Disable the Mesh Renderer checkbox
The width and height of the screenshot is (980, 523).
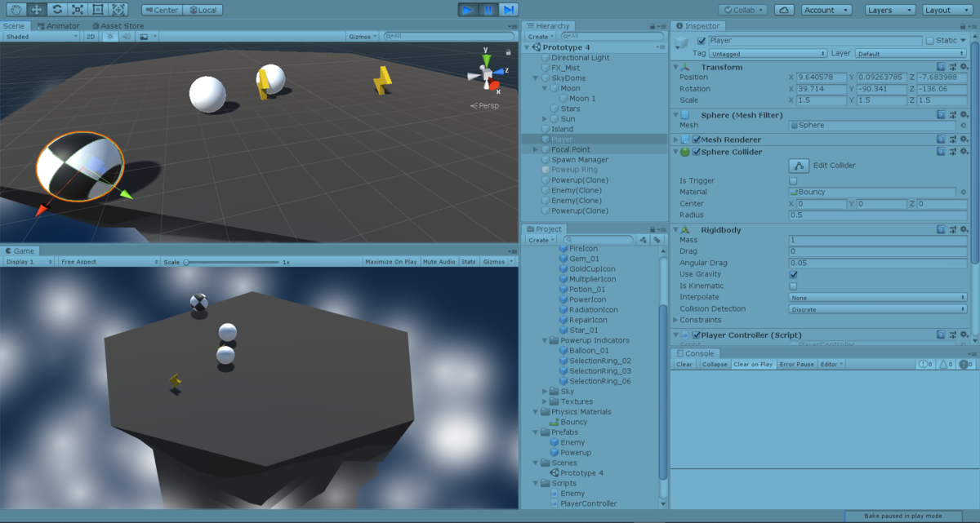click(x=697, y=140)
